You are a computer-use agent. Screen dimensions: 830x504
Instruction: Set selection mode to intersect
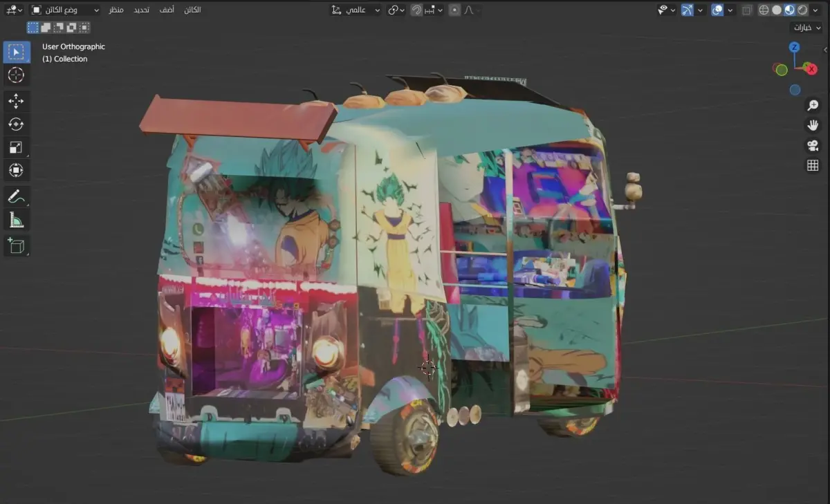point(84,28)
